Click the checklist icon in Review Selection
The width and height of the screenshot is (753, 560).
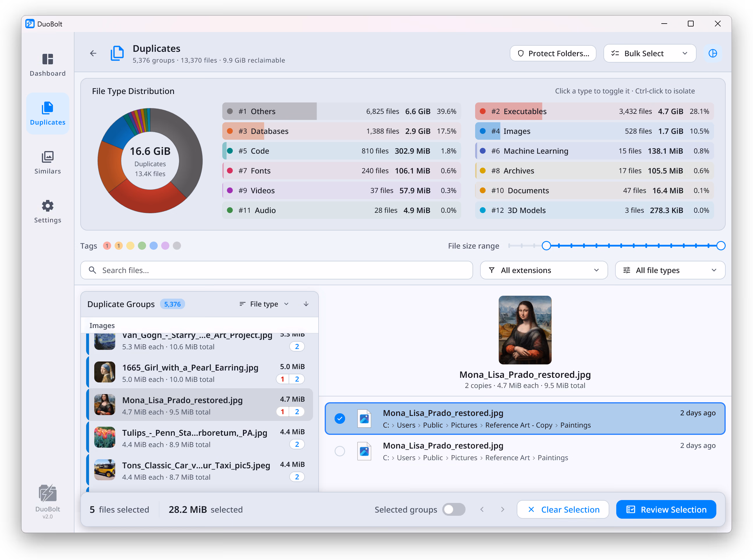630,509
